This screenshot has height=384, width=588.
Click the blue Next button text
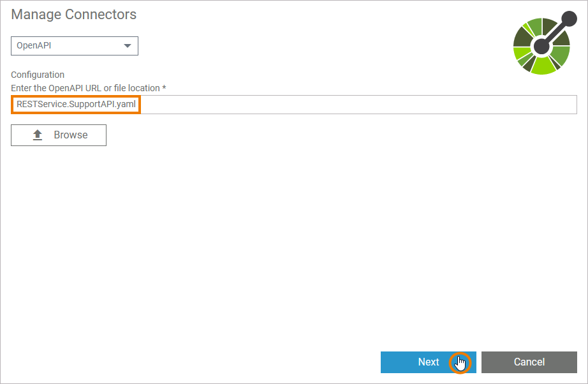[x=429, y=362]
